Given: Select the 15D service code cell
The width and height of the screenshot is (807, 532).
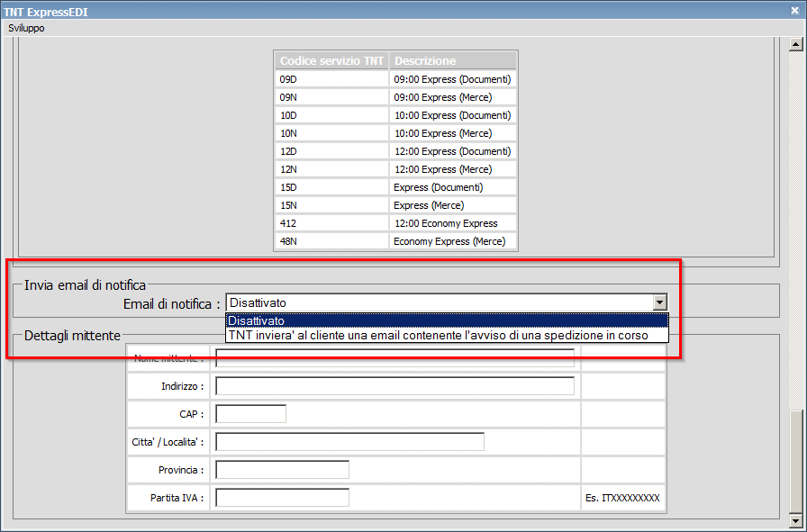Looking at the screenshot, I should coord(331,187).
